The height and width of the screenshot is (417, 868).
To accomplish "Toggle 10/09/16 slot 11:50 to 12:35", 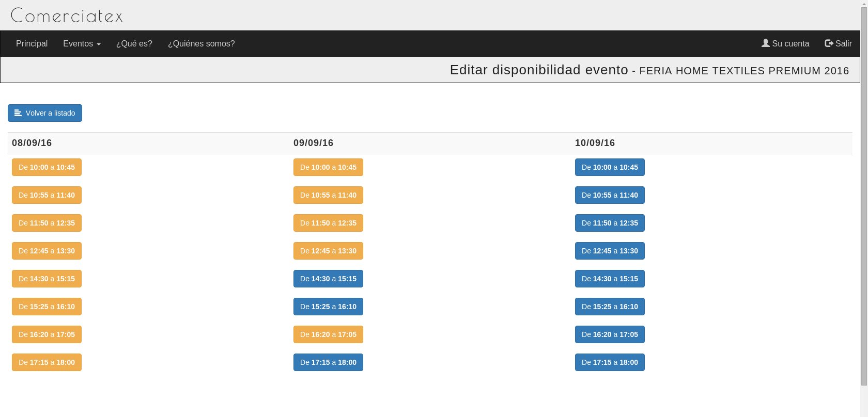I will point(610,223).
